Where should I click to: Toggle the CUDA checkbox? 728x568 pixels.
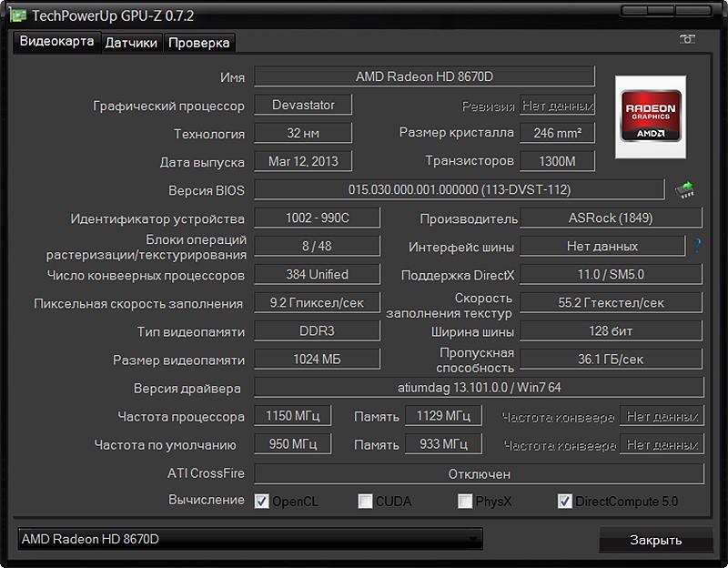(366, 502)
